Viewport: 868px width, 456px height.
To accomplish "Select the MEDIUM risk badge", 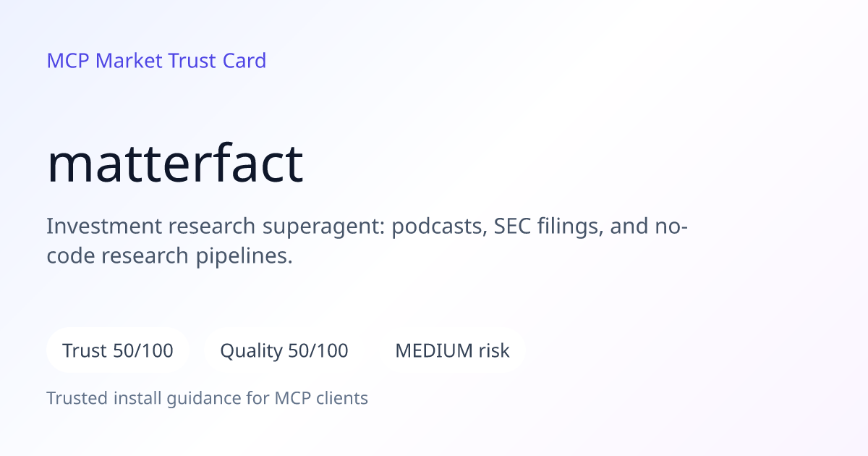I will (x=452, y=351).
